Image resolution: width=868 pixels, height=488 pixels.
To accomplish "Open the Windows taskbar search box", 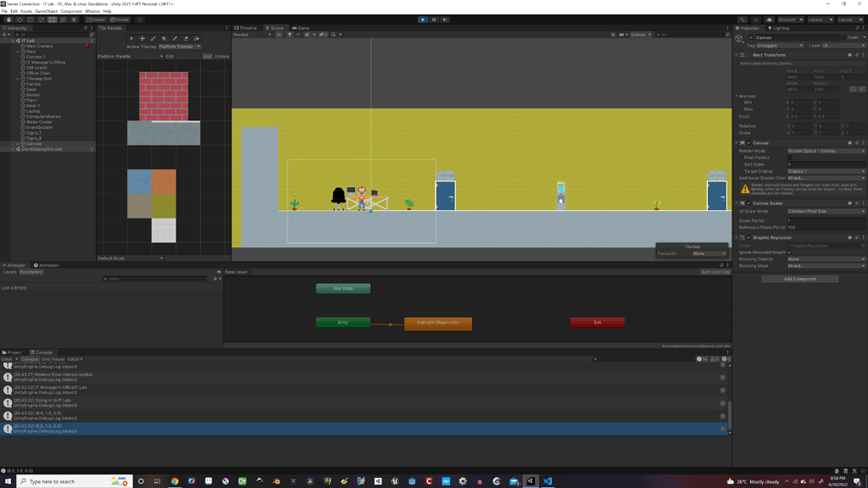I will [75, 481].
